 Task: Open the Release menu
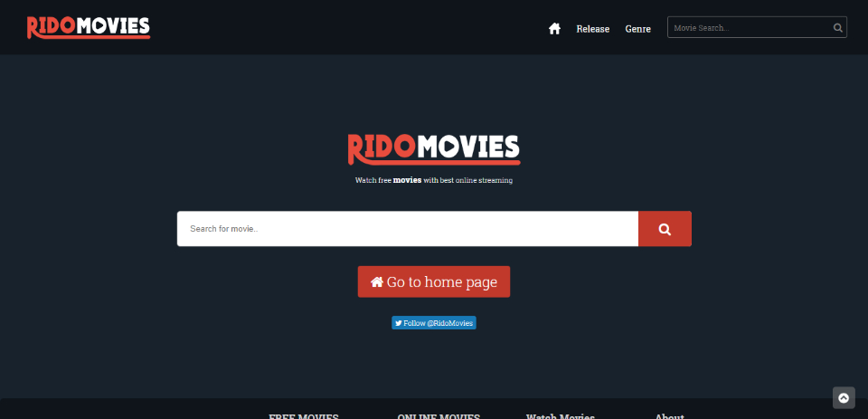click(x=593, y=29)
